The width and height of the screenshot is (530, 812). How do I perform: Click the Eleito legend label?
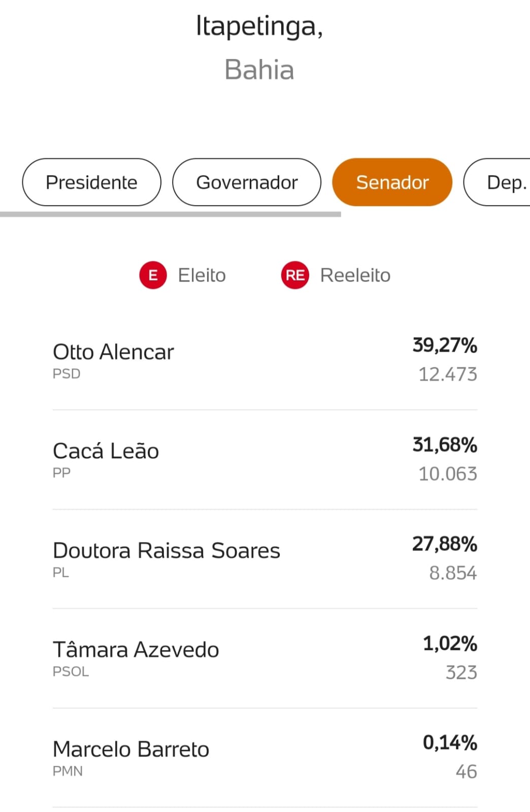point(202,275)
